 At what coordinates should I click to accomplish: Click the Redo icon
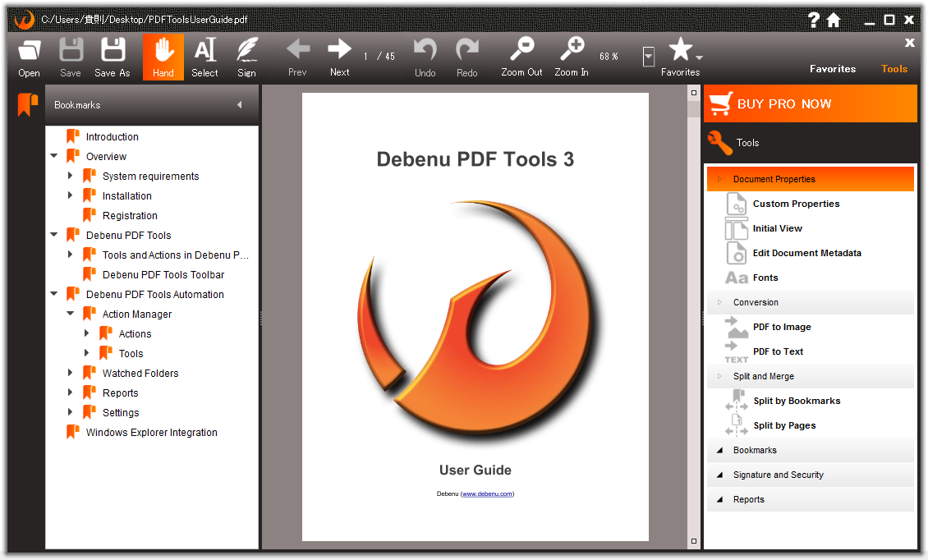click(467, 57)
